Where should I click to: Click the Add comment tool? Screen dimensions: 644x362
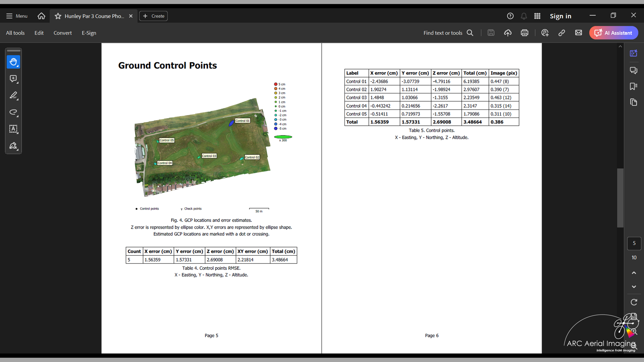(x=13, y=79)
